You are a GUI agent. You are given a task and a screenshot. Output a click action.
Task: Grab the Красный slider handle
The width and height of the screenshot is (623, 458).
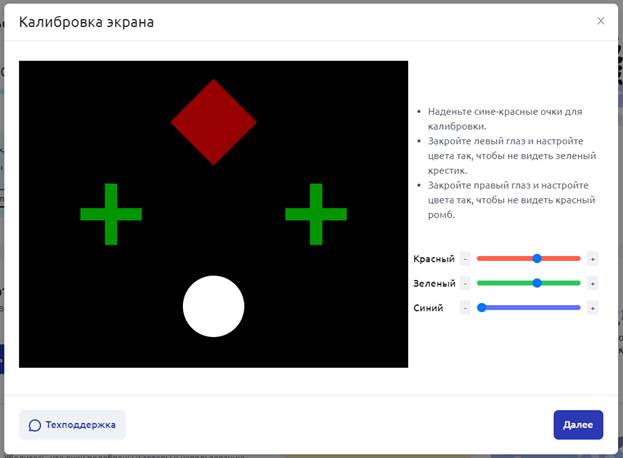[x=537, y=258]
